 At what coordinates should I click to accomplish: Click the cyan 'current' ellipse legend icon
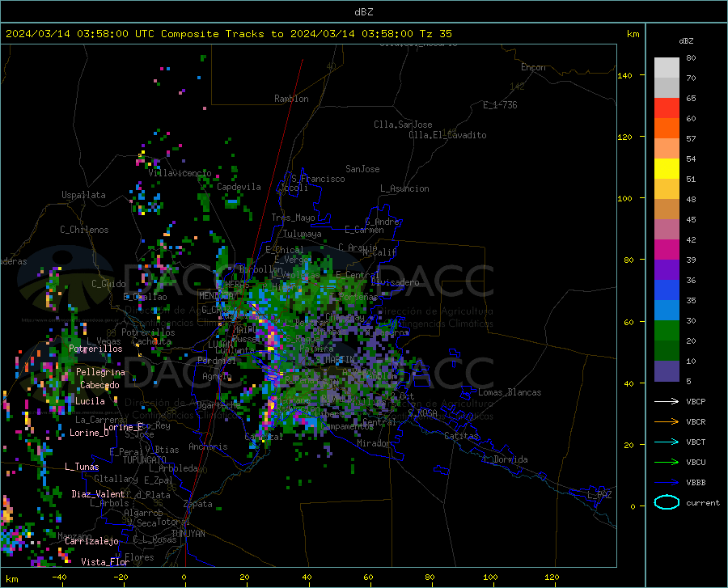(667, 502)
